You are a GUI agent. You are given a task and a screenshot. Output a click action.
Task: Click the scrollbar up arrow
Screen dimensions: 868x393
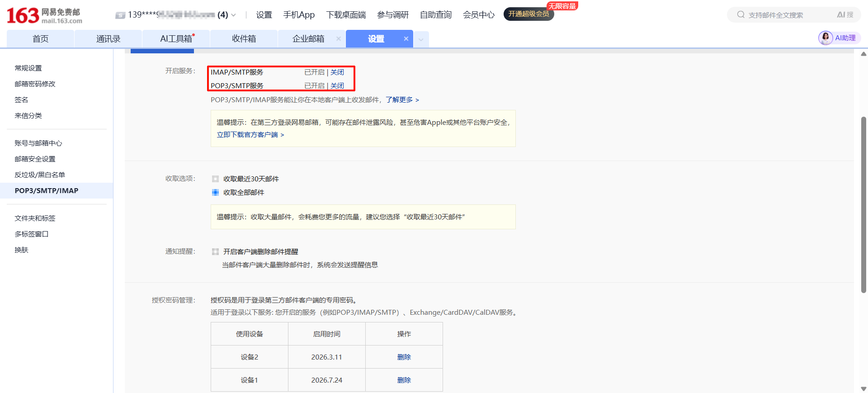[863, 54]
